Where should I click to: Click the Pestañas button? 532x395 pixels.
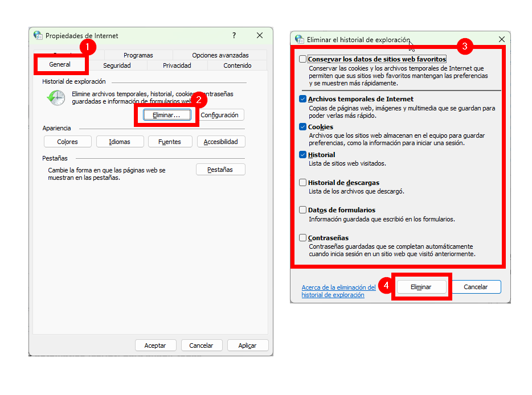click(220, 170)
